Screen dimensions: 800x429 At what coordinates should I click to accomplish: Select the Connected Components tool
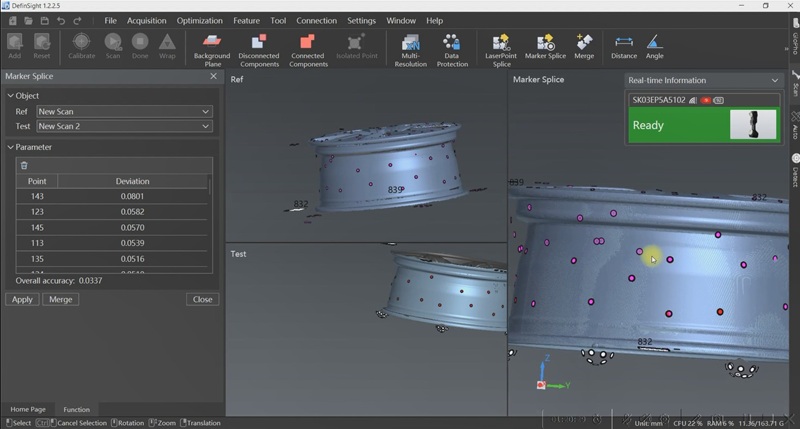click(x=308, y=43)
